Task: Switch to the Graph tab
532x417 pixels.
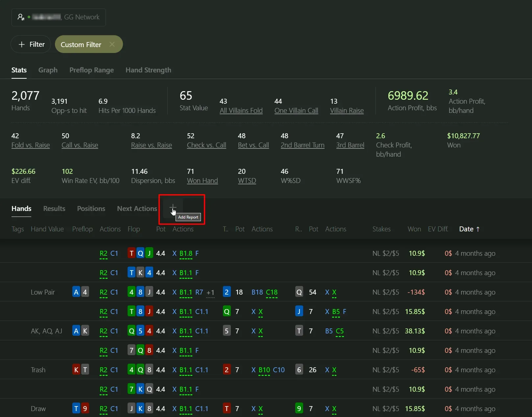Action: click(48, 70)
